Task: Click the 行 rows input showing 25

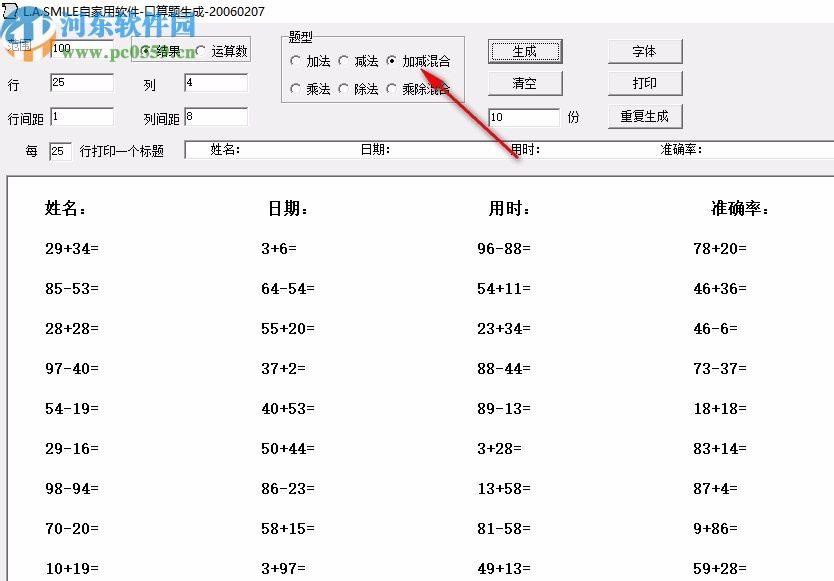Action: coord(80,82)
